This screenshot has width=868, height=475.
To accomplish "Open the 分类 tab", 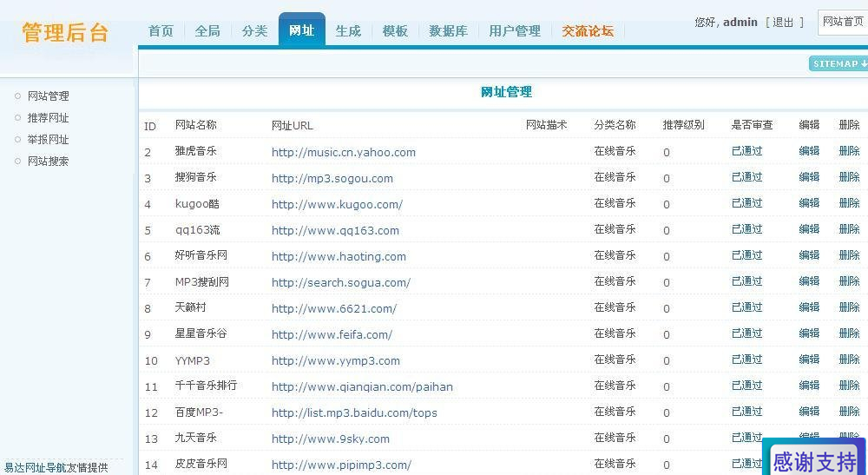I will pos(254,31).
